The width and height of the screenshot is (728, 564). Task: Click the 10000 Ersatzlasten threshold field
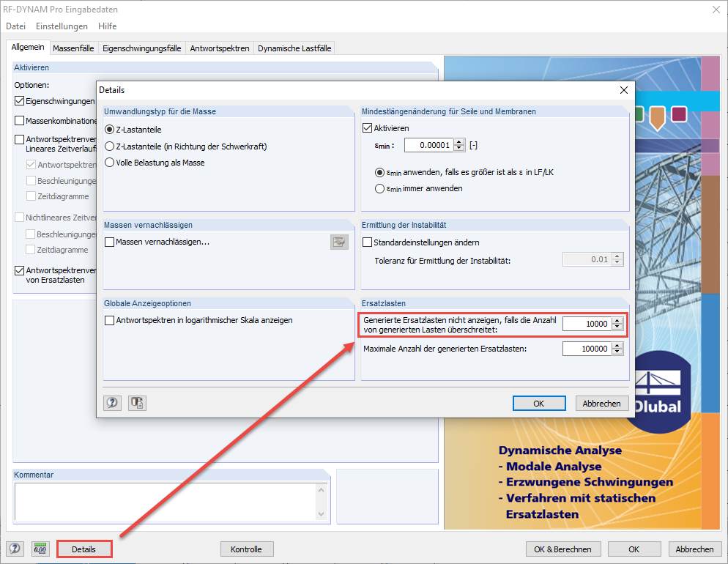click(587, 324)
